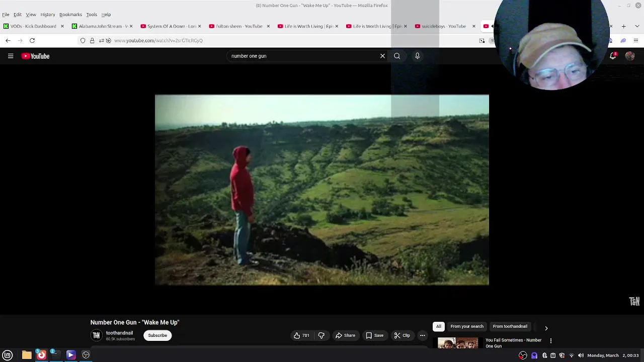Share the video

(345, 335)
